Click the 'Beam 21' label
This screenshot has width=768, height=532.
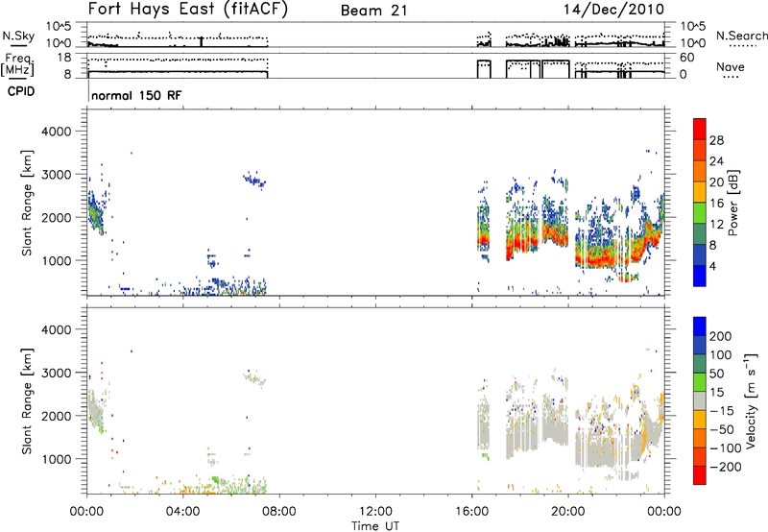click(x=374, y=11)
